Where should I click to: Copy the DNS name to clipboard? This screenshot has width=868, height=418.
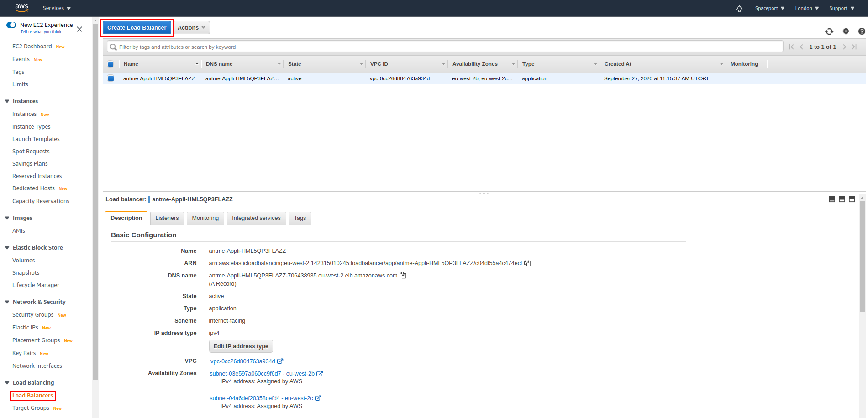coord(403,275)
